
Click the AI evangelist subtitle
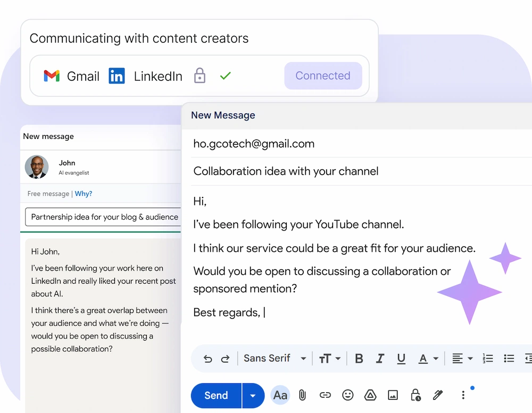[x=73, y=173]
